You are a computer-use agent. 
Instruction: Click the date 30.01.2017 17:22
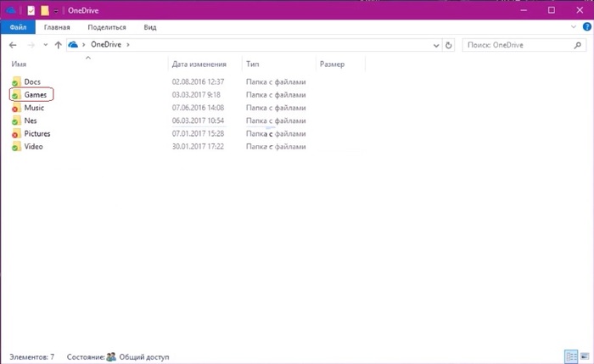tap(198, 147)
